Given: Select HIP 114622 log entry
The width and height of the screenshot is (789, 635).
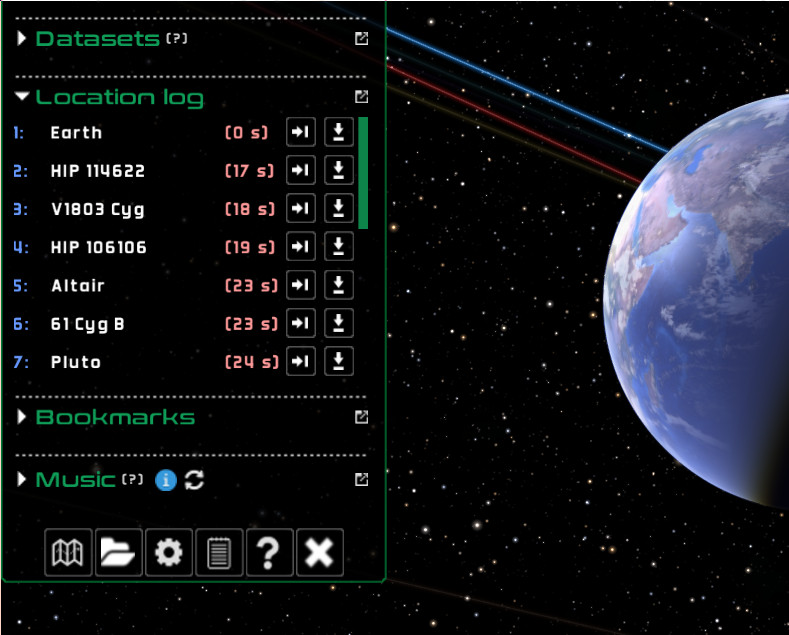Looking at the screenshot, I should tap(98, 171).
